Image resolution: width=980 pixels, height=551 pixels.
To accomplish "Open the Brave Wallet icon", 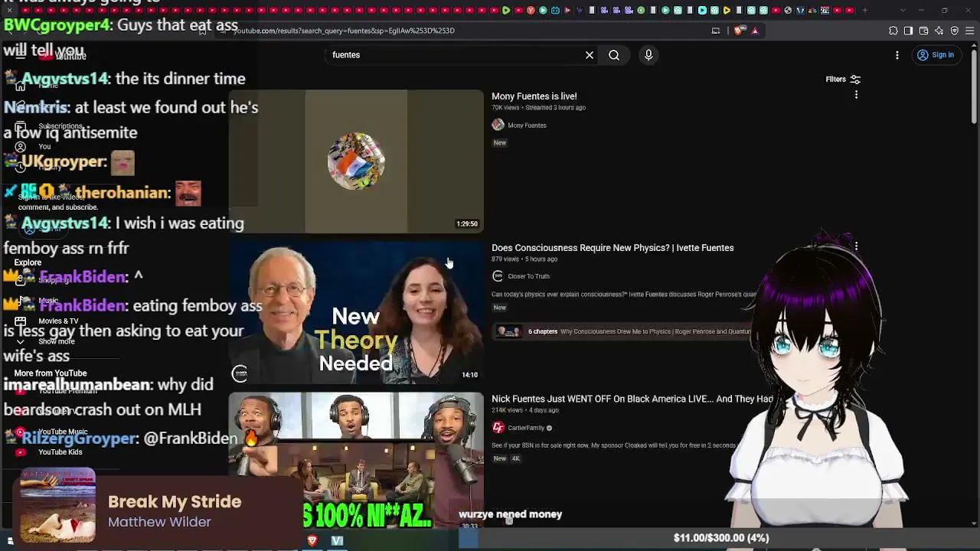I will click(924, 31).
